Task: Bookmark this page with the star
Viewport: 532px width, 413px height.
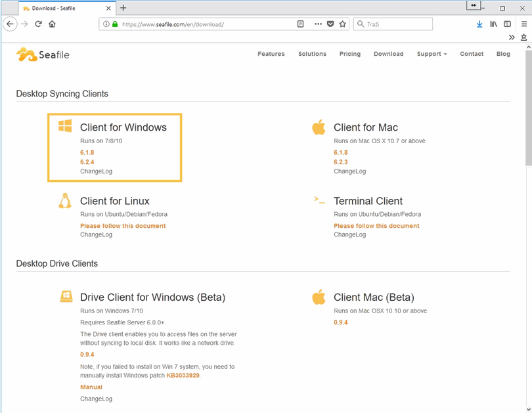Action: coord(343,24)
